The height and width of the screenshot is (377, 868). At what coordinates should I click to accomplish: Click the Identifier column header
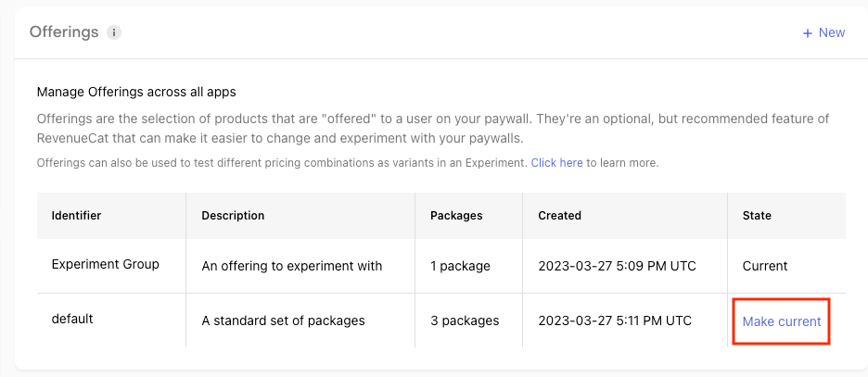[x=76, y=215]
